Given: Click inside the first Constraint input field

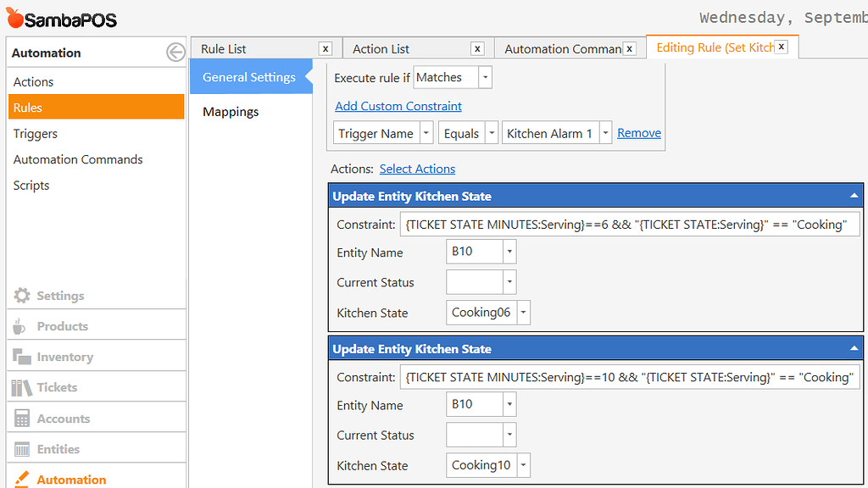Looking at the screenshot, I should 627,224.
